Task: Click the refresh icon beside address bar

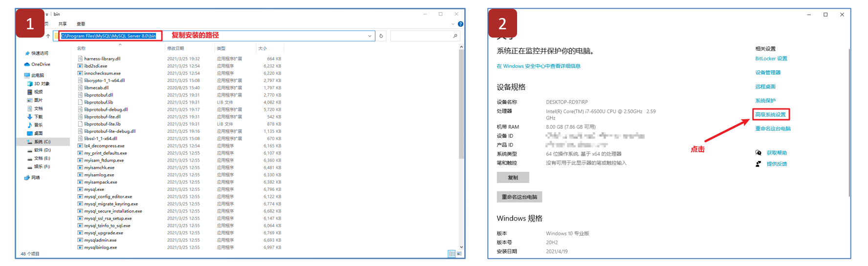Action: 381,36
